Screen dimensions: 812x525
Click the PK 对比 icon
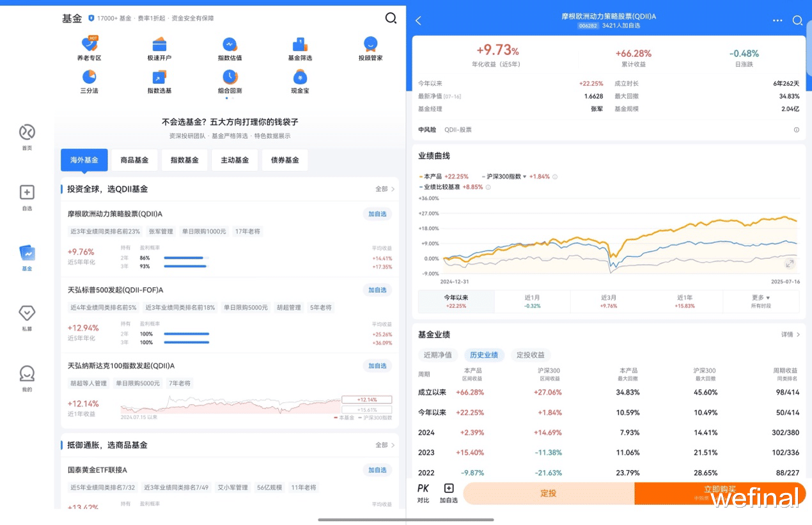point(423,493)
